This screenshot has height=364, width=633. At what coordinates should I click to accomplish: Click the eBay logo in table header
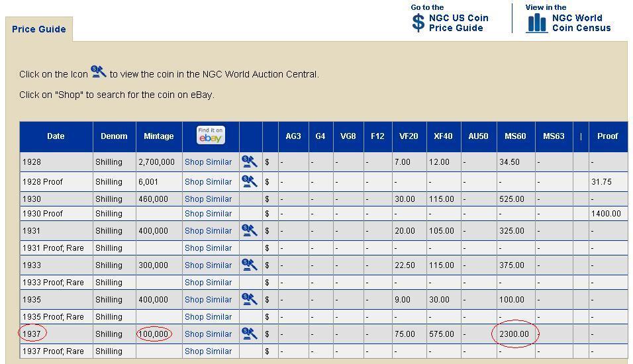(x=211, y=136)
